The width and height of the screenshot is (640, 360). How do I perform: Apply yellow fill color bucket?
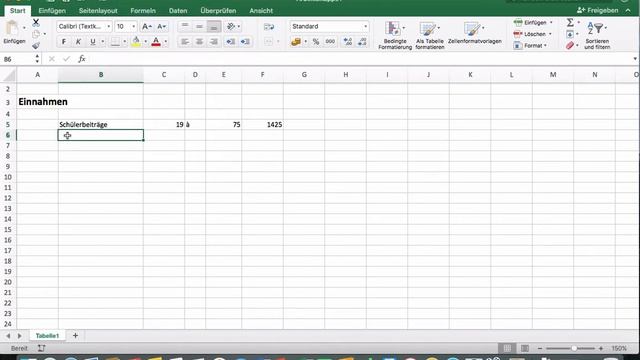[x=136, y=42]
